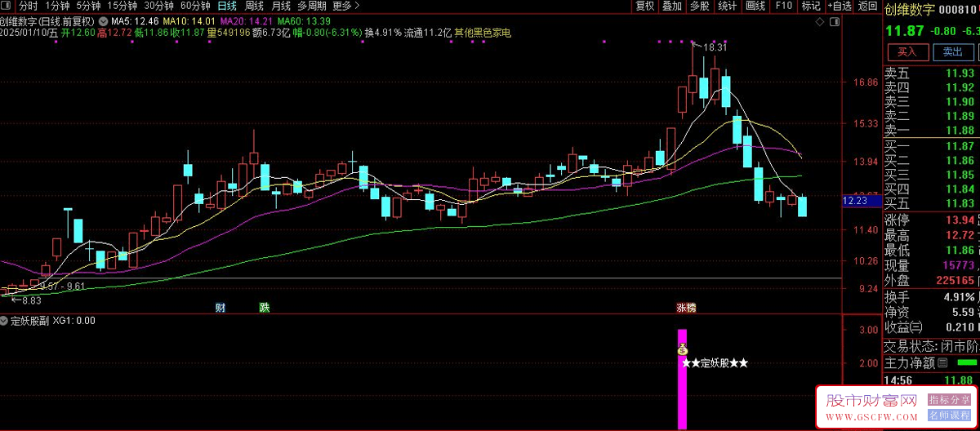Click the 其他黑色家电 sector link
Screen dimensions: 980x431
[483, 33]
